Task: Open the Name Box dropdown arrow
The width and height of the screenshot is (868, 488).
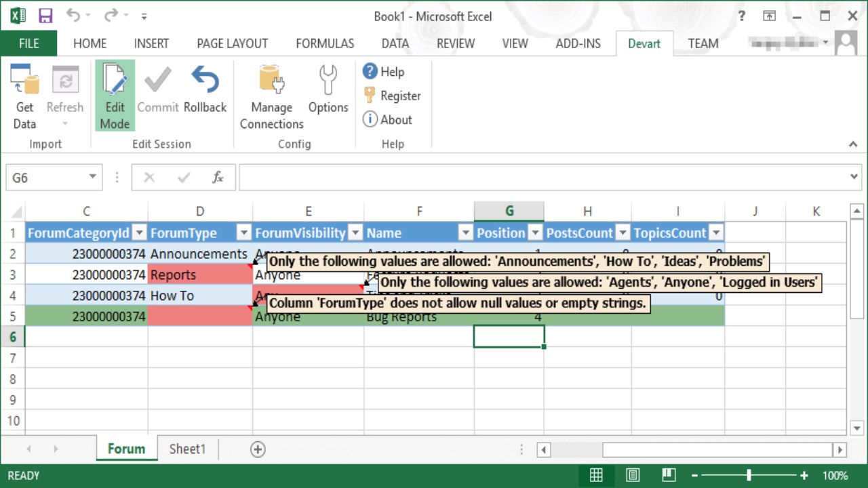Action: pos(93,178)
